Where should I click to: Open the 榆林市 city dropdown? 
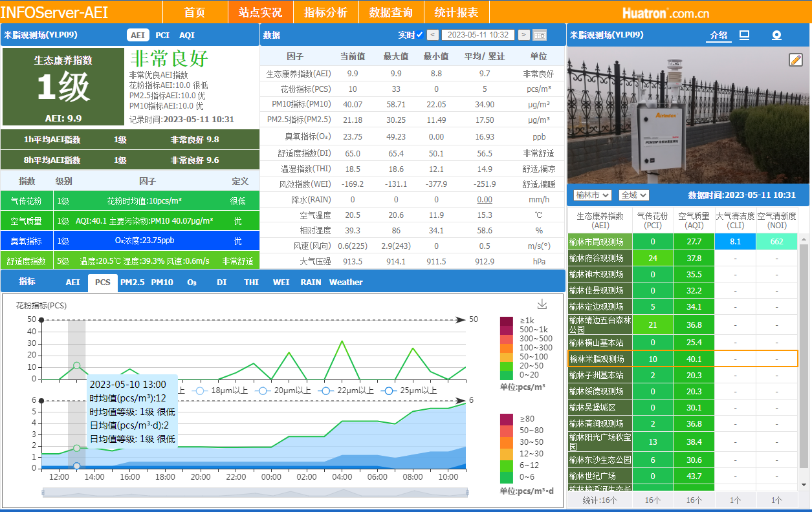(x=593, y=195)
